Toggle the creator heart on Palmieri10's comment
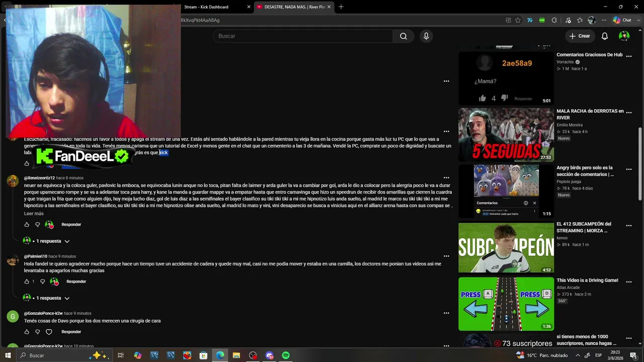 click(54, 282)
